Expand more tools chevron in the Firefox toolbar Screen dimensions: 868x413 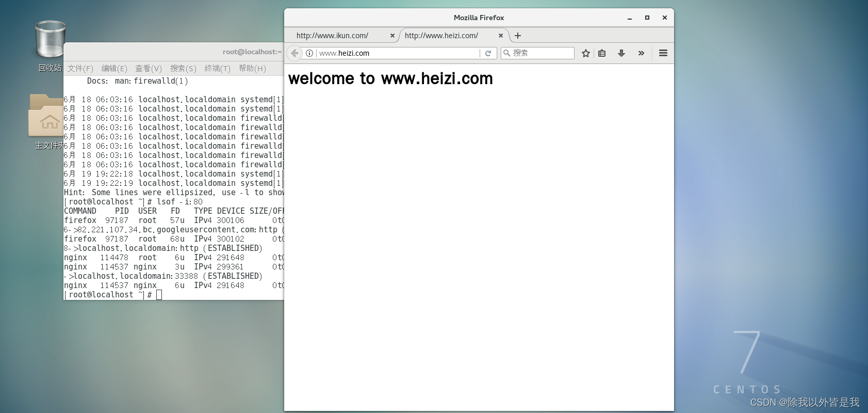(x=641, y=53)
